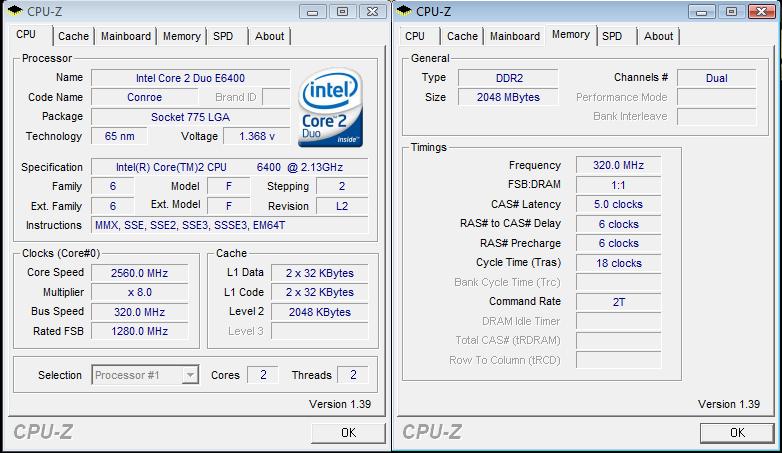Open Memory tab in left window
The height and width of the screenshot is (453, 782).
click(x=182, y=36)
